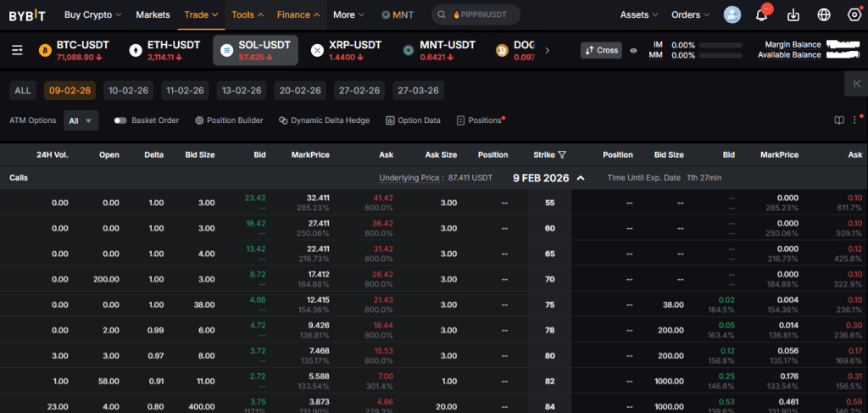Click the MM margin progress bar
The width and height of the screenshot is (868, 413).
tap(721, 55)
